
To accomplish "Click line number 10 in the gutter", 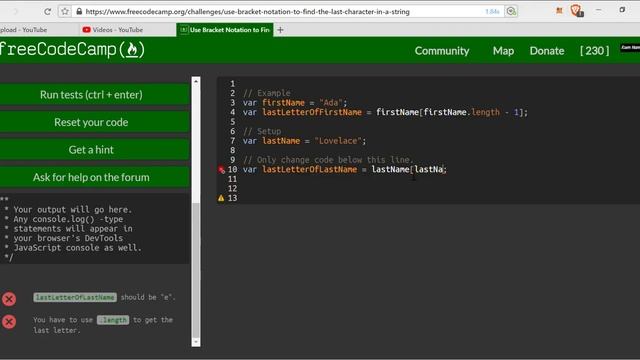I will [232, 169].
